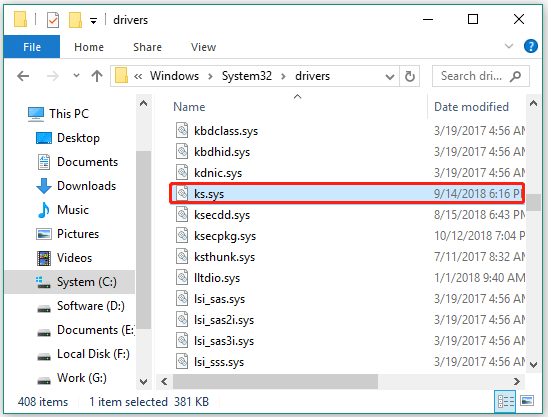Select ksthunk.sys file
Viewport: 548px width, 417px height.
point(224,257)
